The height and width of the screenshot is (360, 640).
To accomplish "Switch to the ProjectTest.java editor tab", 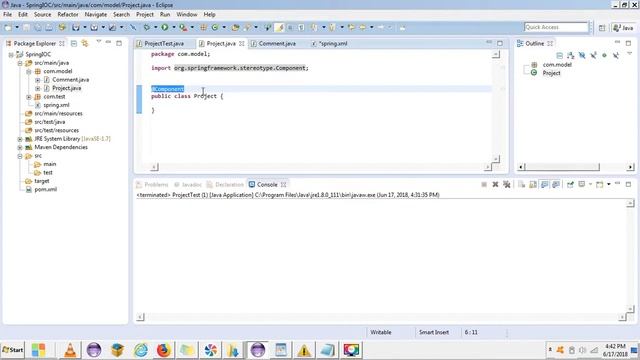I will pyautogui.click(x=164, y=43).
